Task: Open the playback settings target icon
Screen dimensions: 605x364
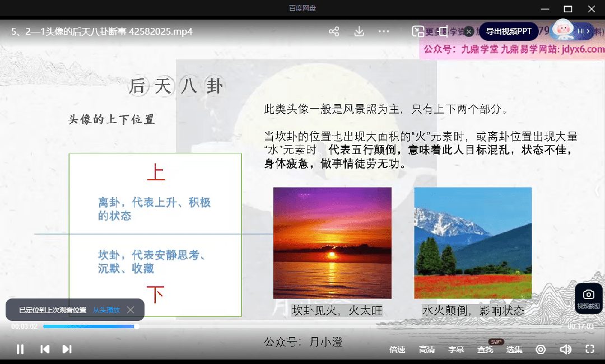Action: point(541,349)
